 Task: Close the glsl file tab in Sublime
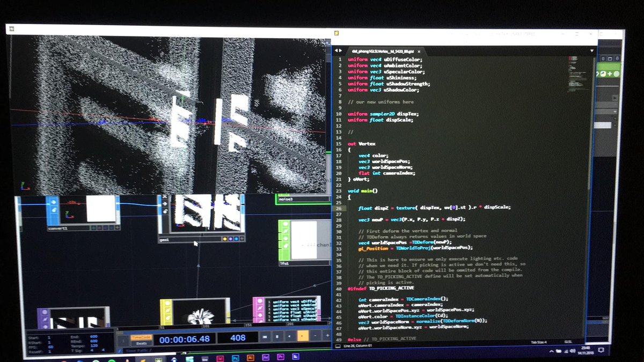pos(419,50)
